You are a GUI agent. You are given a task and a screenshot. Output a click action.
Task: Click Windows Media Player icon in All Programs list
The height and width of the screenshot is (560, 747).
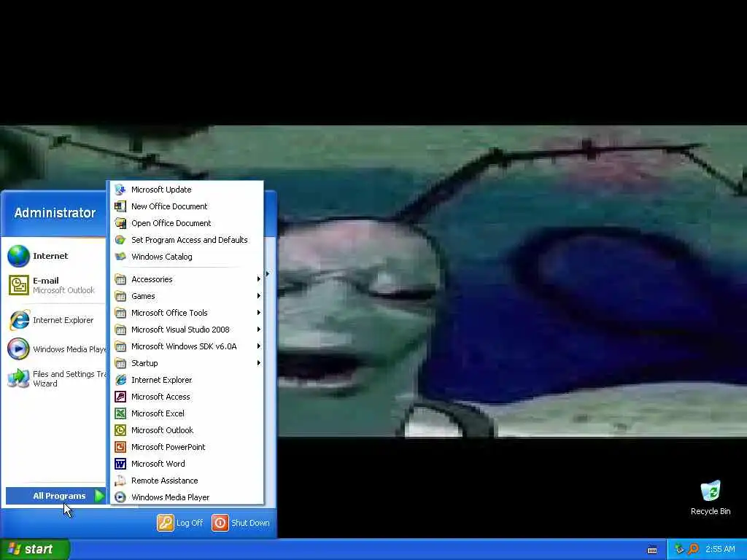click(x=120, y=497)
